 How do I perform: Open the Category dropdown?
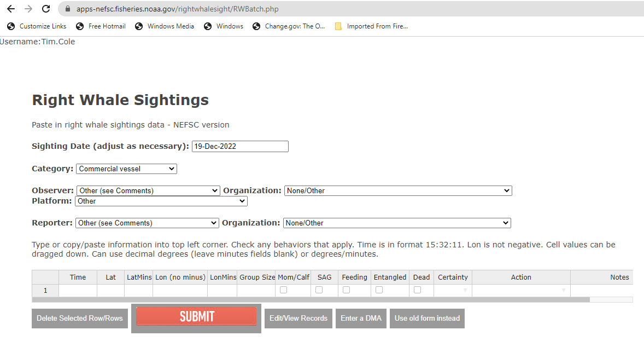coord(126,169)
